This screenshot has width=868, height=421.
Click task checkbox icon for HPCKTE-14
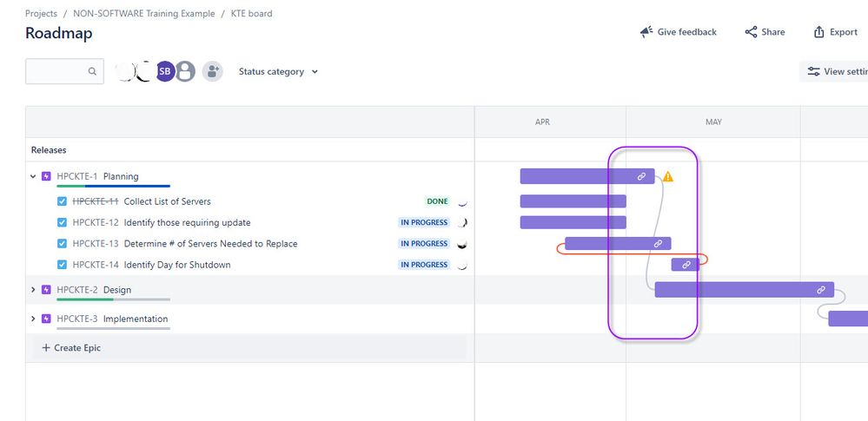(62, 265)
